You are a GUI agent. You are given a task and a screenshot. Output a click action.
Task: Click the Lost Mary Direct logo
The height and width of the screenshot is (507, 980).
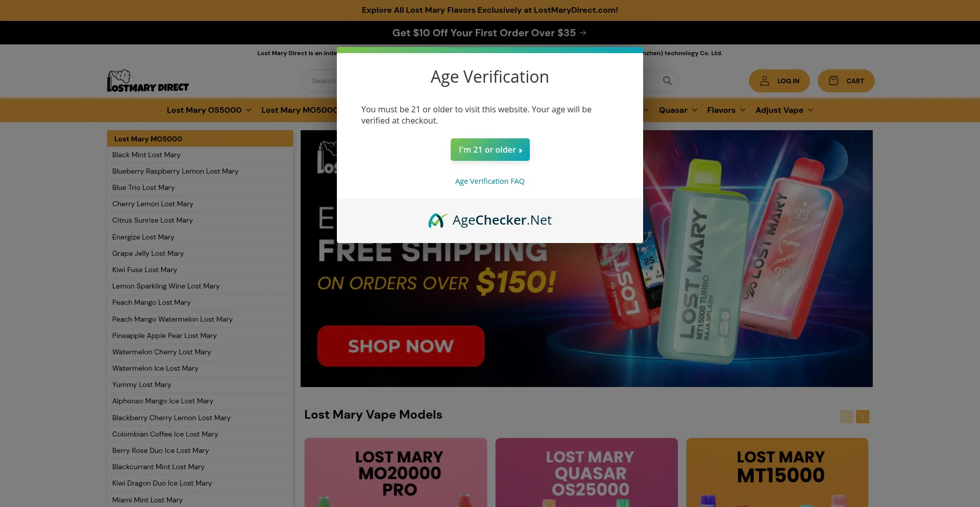click(x=148, y=81)
